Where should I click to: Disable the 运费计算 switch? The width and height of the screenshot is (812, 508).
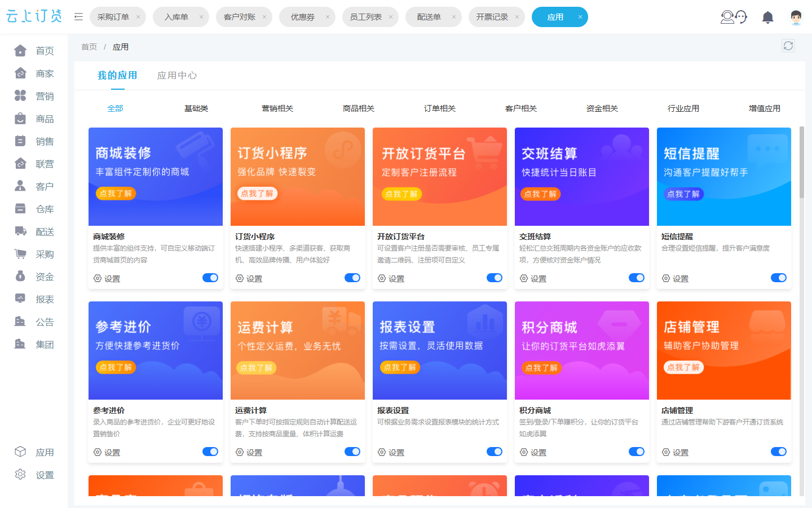coord(352,452)
